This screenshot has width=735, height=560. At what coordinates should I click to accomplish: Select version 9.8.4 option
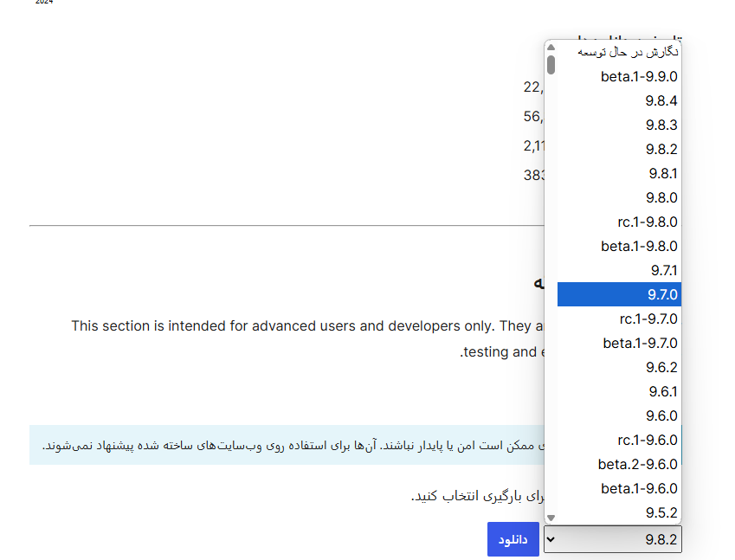pos(619,100)
